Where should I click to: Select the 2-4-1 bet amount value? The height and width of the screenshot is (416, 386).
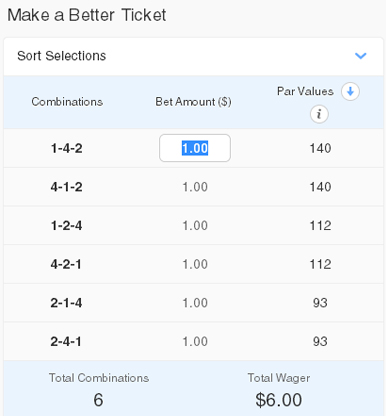click(x=195, y=342)
